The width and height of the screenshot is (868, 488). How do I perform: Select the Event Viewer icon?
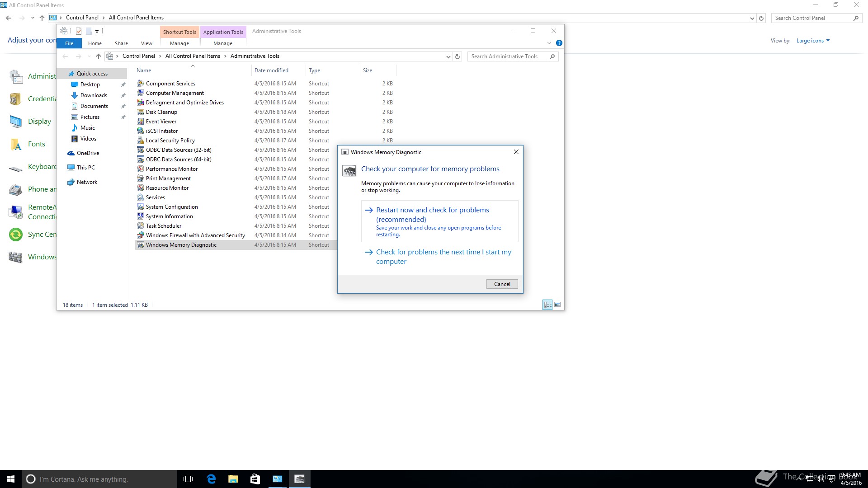click(x=141, y=121)
